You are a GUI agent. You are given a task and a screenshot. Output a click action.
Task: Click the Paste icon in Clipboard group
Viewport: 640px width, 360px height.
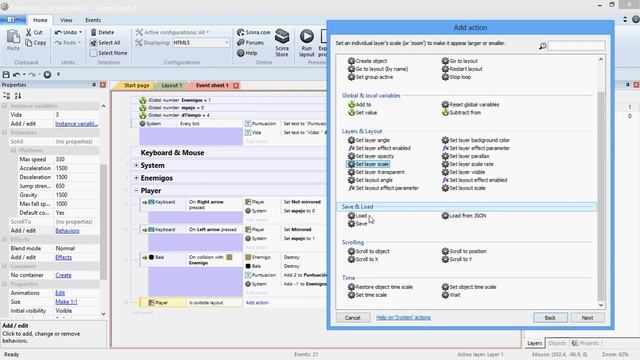13,37
